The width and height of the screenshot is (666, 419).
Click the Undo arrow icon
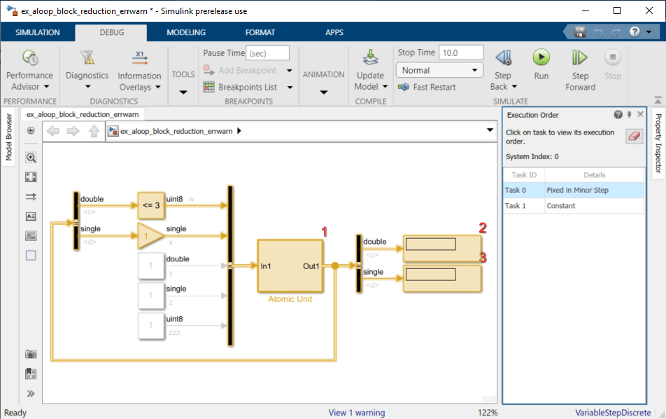click(598, 32)
